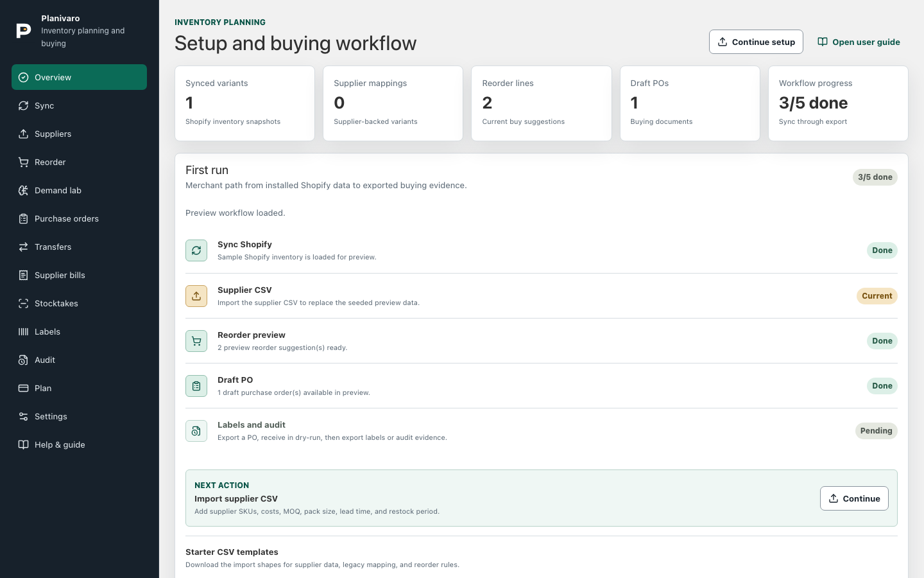This screenshot has height=578, width=924.
Task: Click the upload icon inside Continue button
Action: (834, 498)
